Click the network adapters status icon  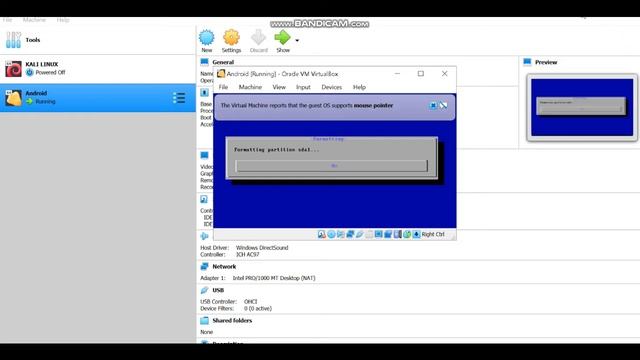pyautogui.click(x=350, y=234)
